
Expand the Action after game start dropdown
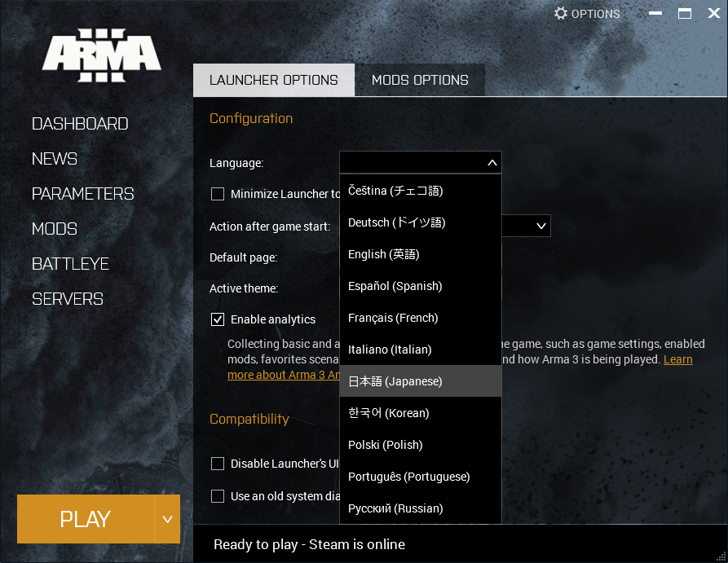click(x=540, y=226)
